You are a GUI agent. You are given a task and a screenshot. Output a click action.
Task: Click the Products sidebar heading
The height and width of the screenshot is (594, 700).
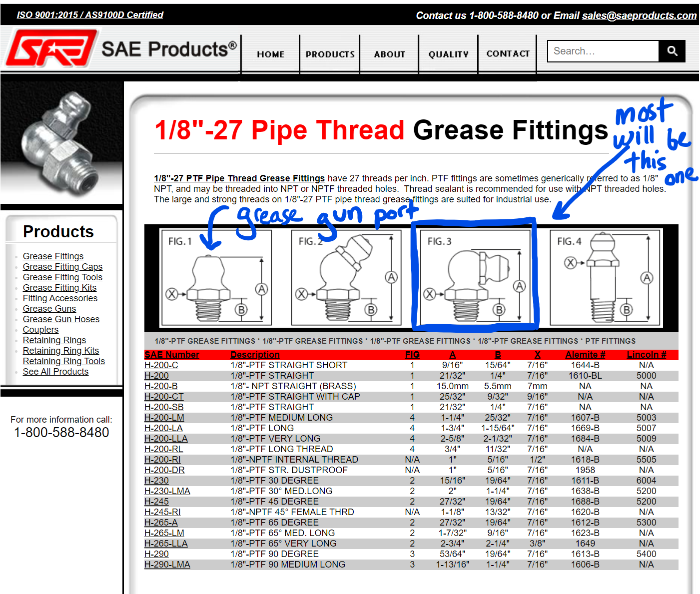tap(58, 232)
